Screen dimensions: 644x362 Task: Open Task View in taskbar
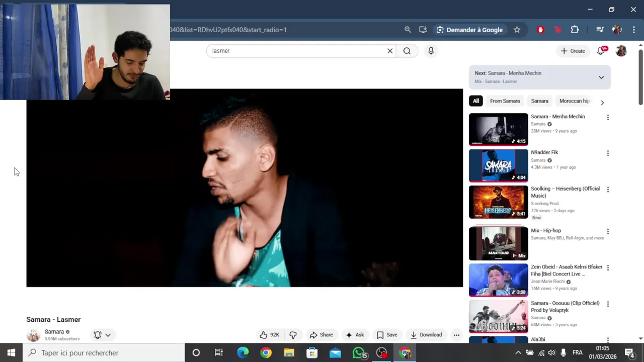click(219, 353)
